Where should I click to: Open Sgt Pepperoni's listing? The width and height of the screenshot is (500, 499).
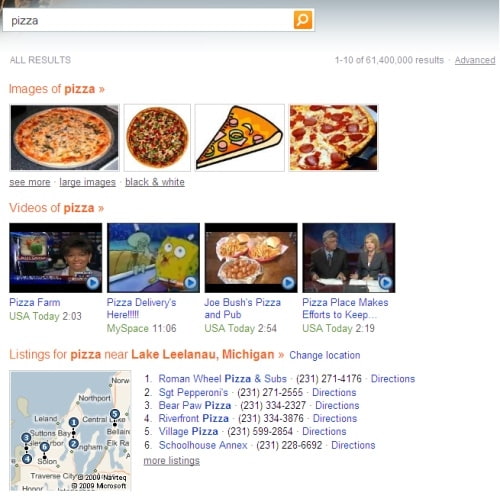click(193, 392)
